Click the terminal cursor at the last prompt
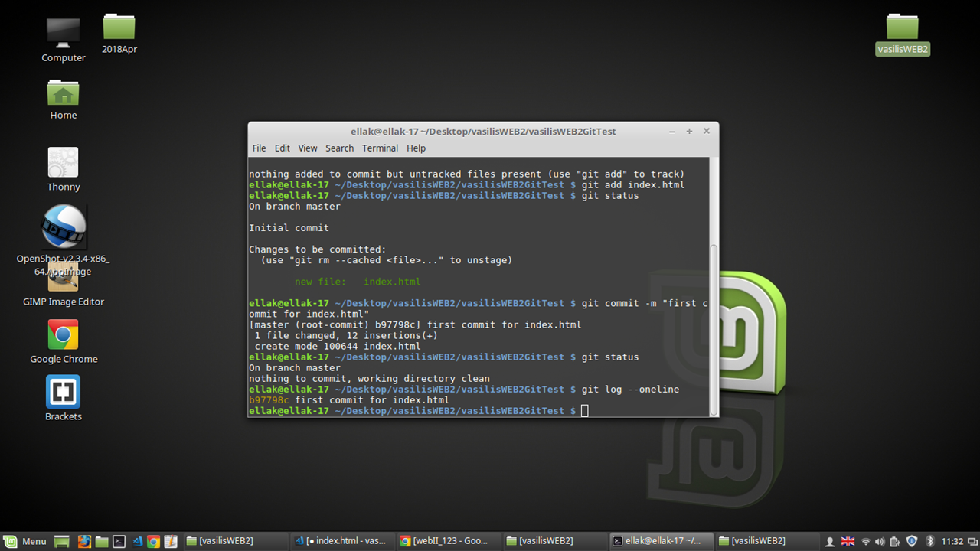Viewport: 980px width, 551px height. (x=585, y=411)
